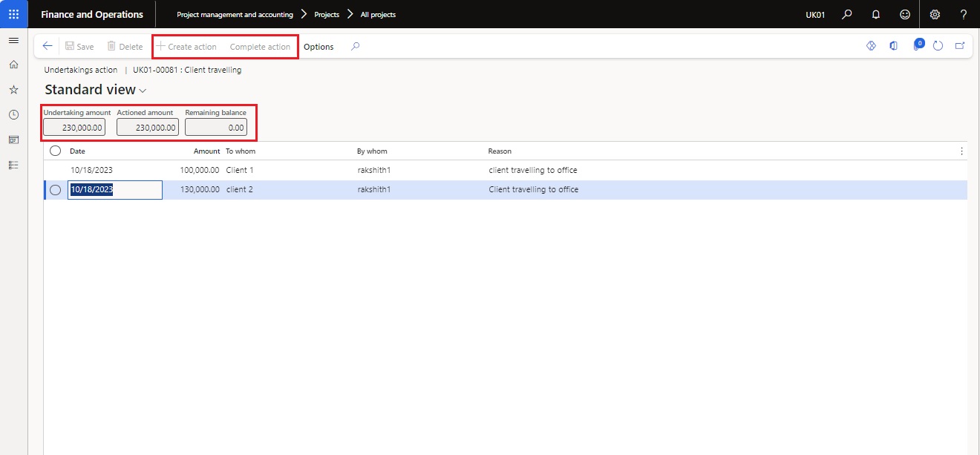
Task: Select the client 2 row circle
Action: 55,190
